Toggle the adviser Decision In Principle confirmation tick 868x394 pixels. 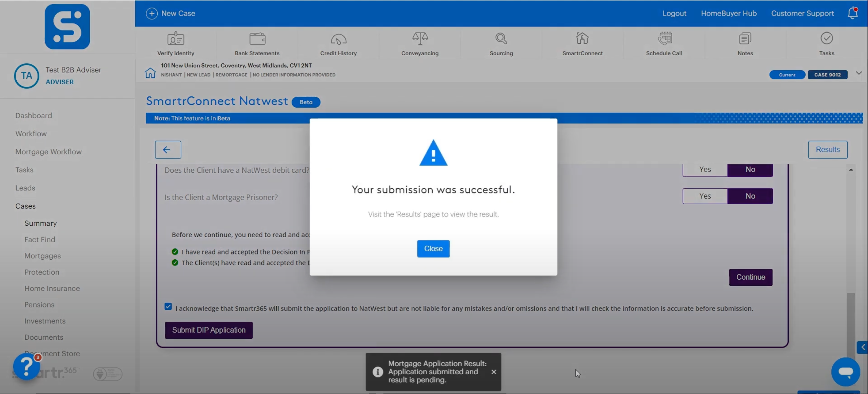point(175,252)
